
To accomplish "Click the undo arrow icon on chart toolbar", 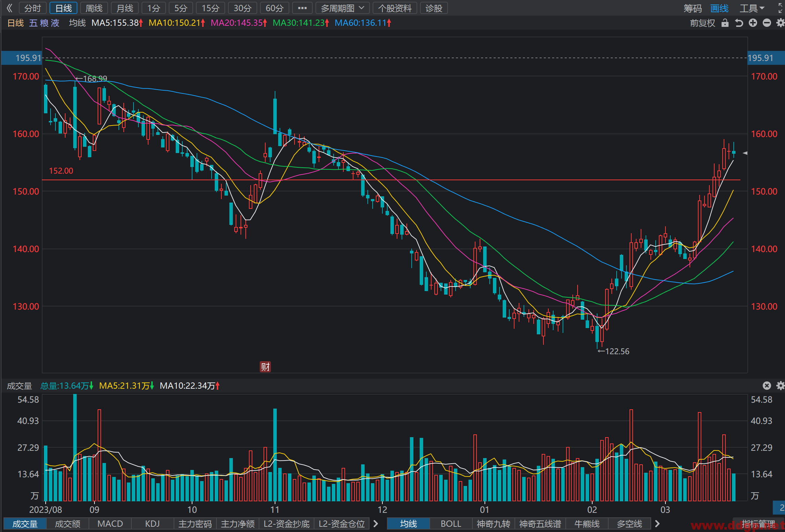I will [x=739, y=23].
